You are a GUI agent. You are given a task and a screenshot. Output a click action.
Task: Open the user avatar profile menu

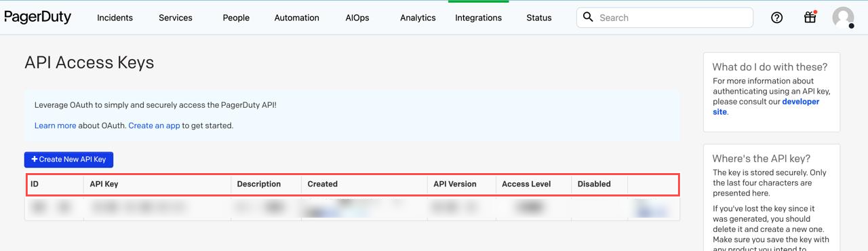[x=843, y=18]
